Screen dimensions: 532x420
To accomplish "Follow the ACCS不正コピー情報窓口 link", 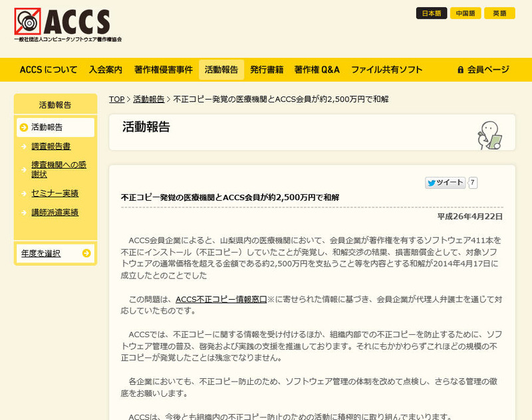I will [221, 300].
